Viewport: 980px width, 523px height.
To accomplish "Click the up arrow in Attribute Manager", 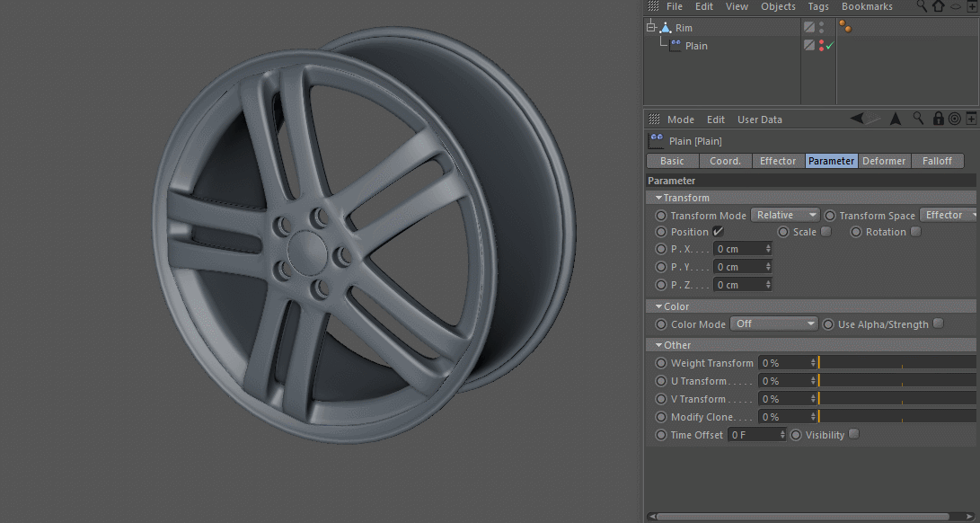I will click(x=896, y=119).
